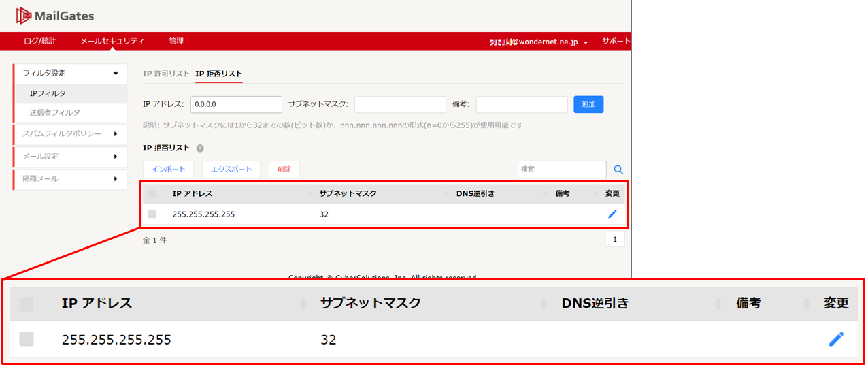Click the インポート button

[169, 169]
